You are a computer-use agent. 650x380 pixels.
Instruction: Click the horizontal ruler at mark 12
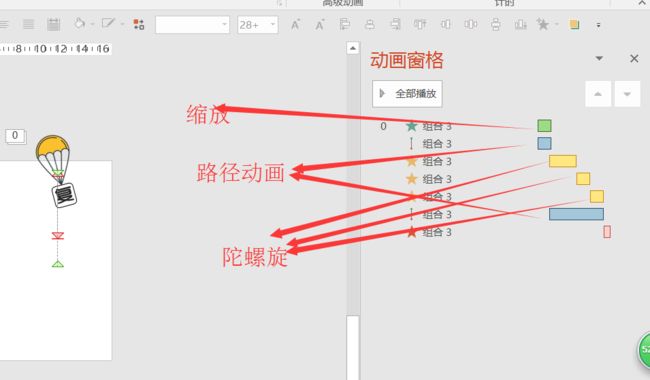click(61, 48)
